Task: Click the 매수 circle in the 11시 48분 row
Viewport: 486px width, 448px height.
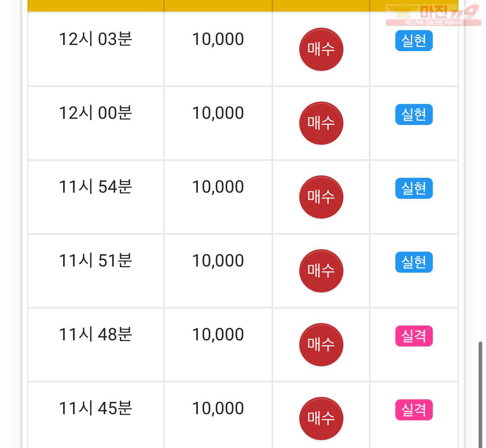Action: tap(321, 345)
